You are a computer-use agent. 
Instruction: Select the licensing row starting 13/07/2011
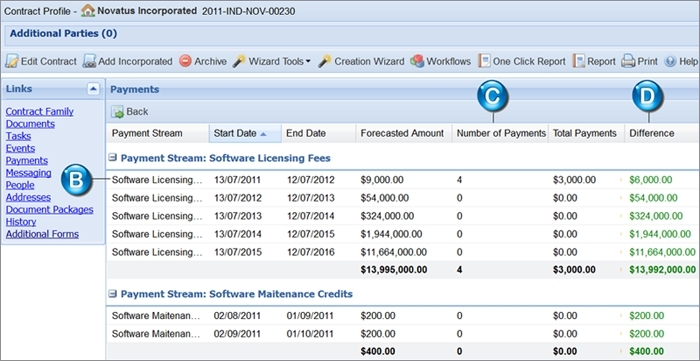coord(403,180)
